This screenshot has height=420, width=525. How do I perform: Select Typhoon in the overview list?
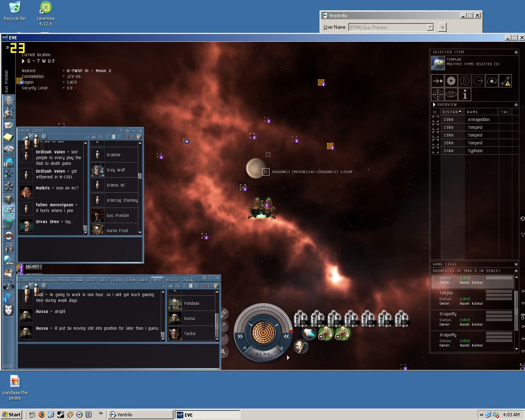(x=475, y=151)
